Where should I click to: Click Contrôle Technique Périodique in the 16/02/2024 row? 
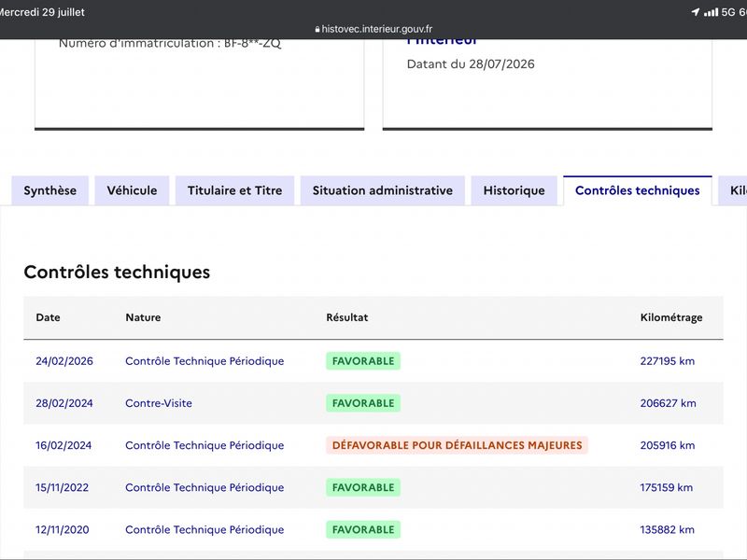click(x=204, y=445)
